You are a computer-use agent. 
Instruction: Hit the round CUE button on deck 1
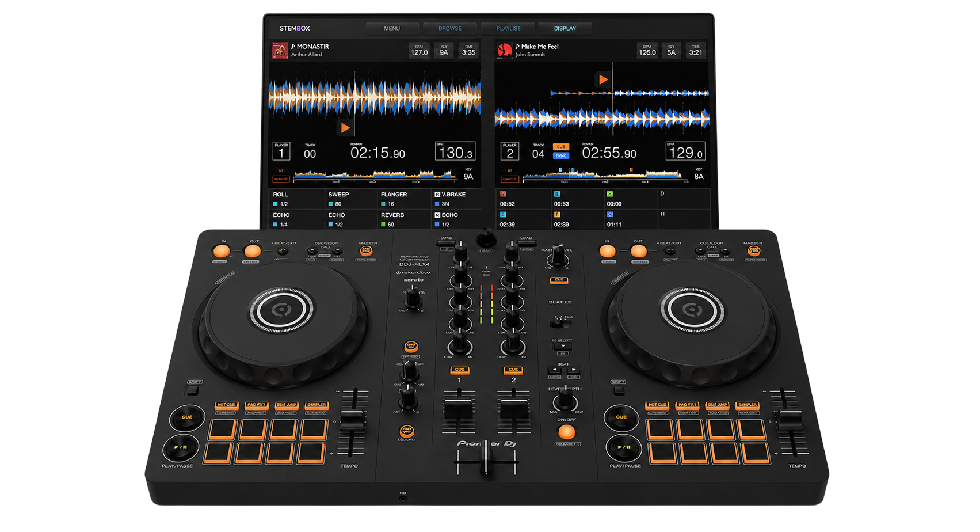click(187, 417)
